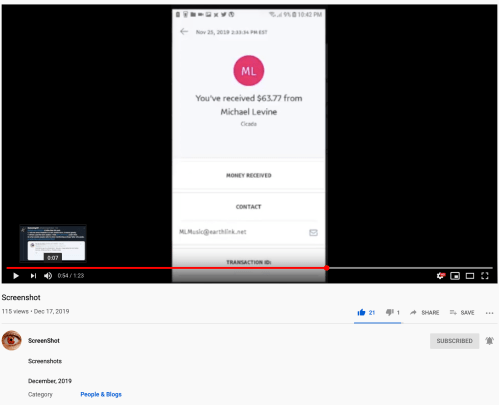Click the video title Screenshot

click(x=21, y=297)
